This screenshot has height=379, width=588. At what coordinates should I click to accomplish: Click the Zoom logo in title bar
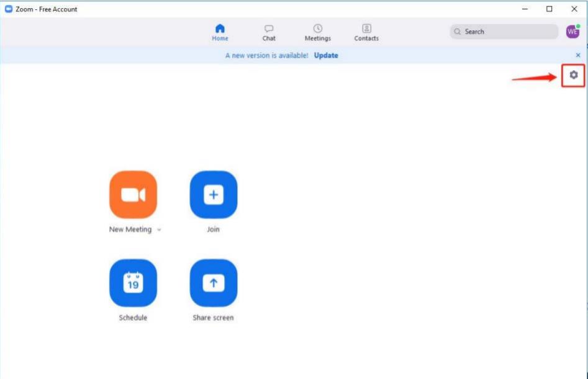click(9, 9)
